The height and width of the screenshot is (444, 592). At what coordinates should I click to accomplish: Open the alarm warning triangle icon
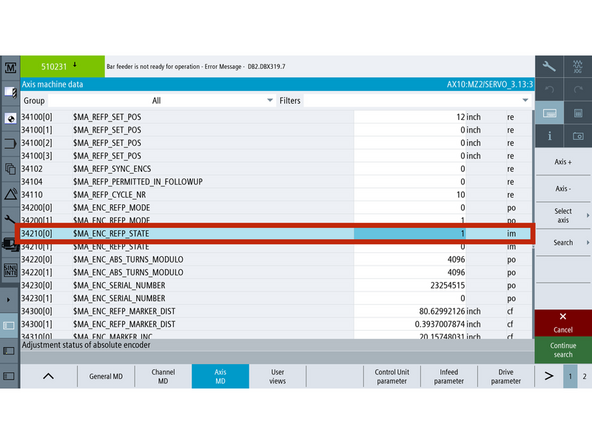pos(10,194)
